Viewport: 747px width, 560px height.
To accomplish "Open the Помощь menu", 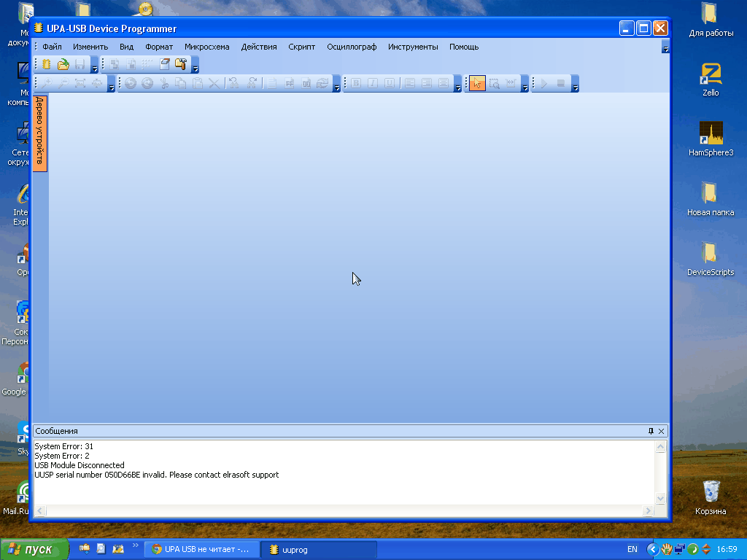I will (x=464, y=47).
